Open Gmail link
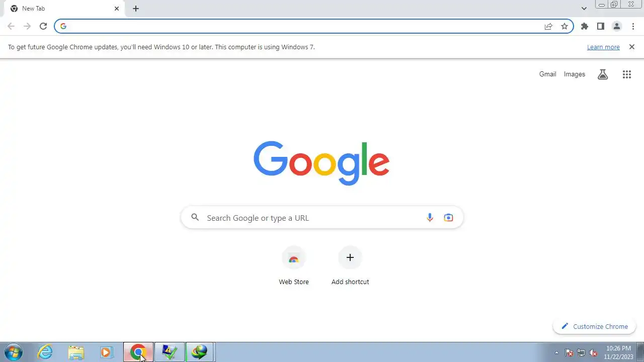 (547, 74)
